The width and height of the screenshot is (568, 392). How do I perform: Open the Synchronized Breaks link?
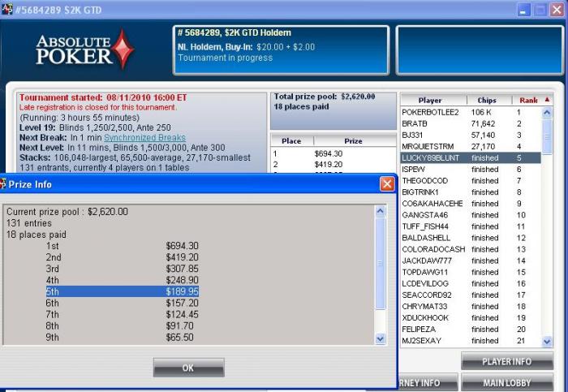[x=145, y=138]
